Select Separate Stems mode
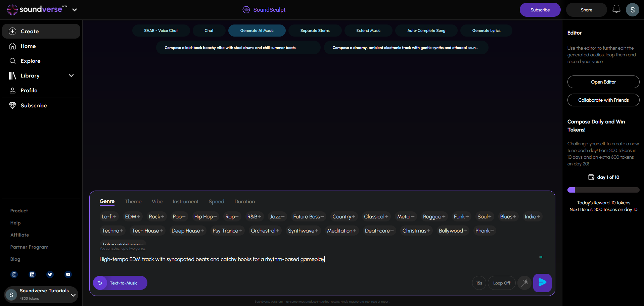Screen dimensions: 644x306 (x=315, y=31)
